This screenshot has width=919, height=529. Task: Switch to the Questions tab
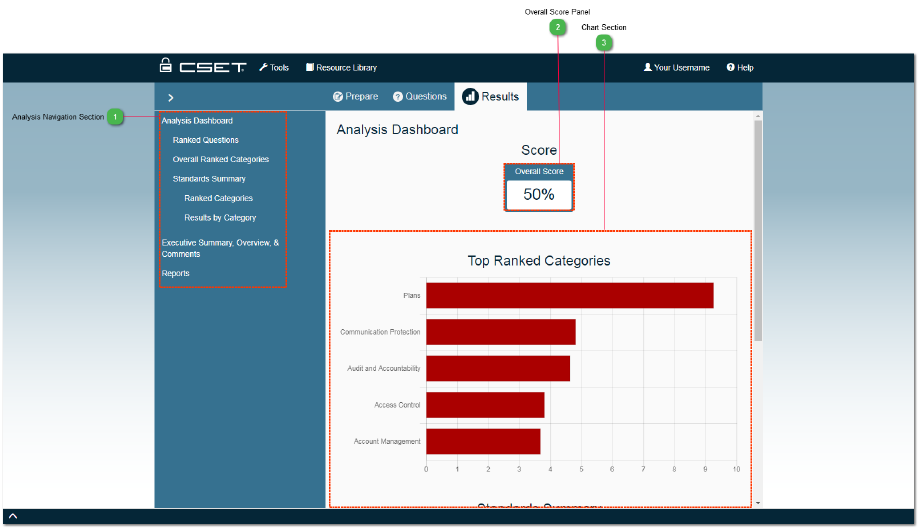click(420, 97)
